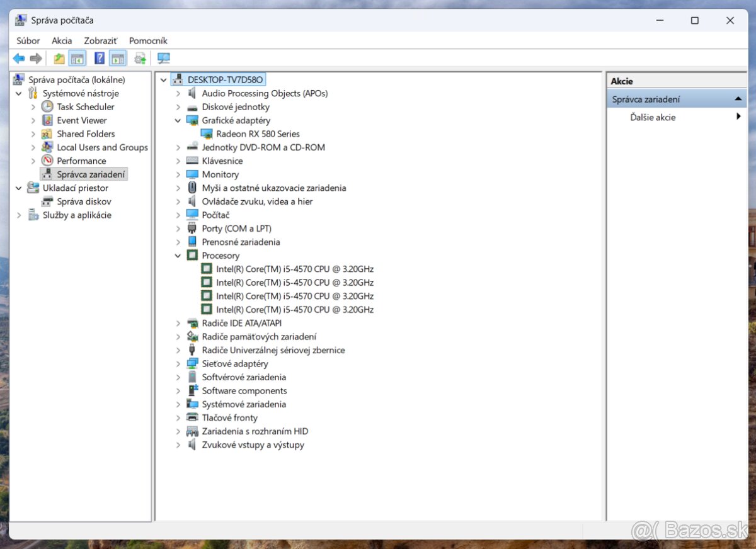Click the Up one level folder icon
The height and width of the screenshot is (549, 756).
point(59,59)
